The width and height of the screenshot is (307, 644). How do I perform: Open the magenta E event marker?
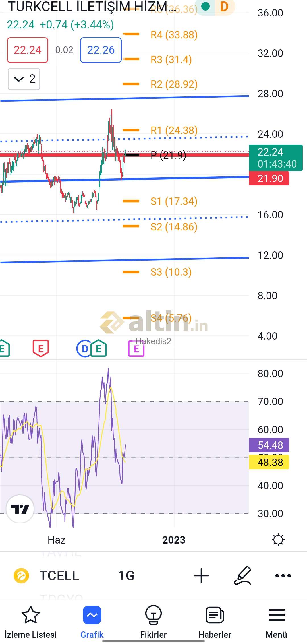click(x=136, y=348)
